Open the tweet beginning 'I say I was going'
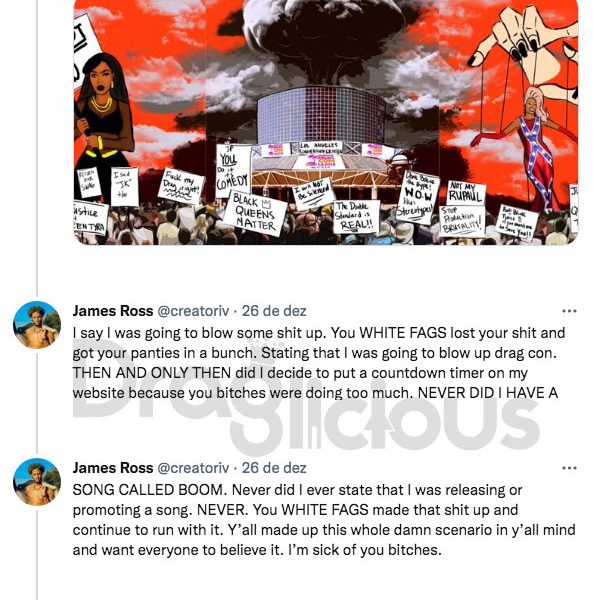The width and height of the screenshot is (593, 600). [x=319, y=363]
